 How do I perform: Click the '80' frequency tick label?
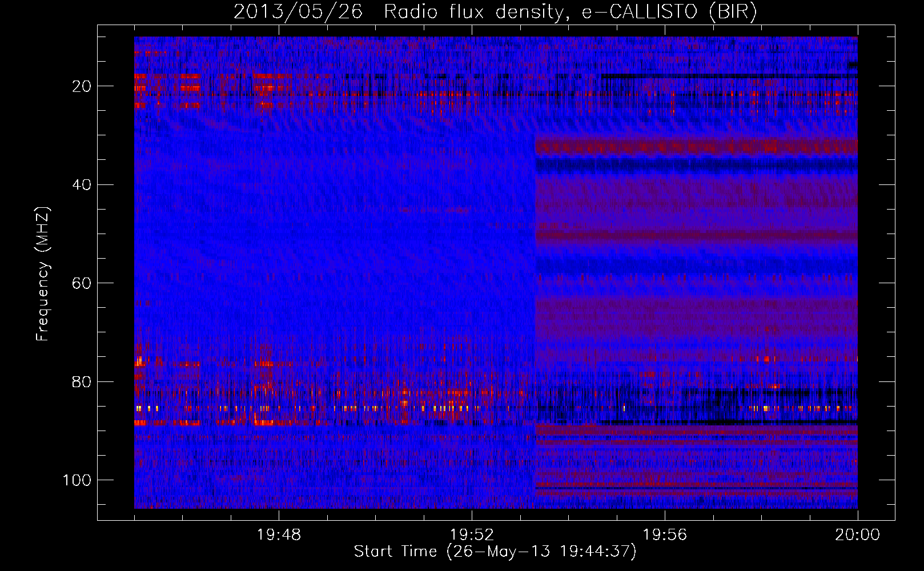click(x=82, y=381)
